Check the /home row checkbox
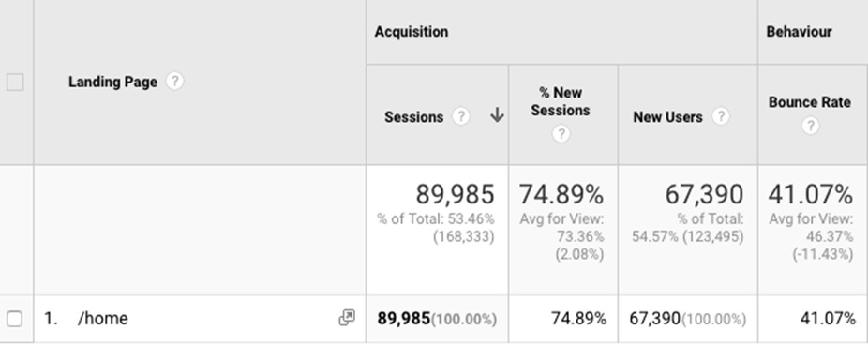Viewport: 868px width, 346px height. click(x=15, y=318)
